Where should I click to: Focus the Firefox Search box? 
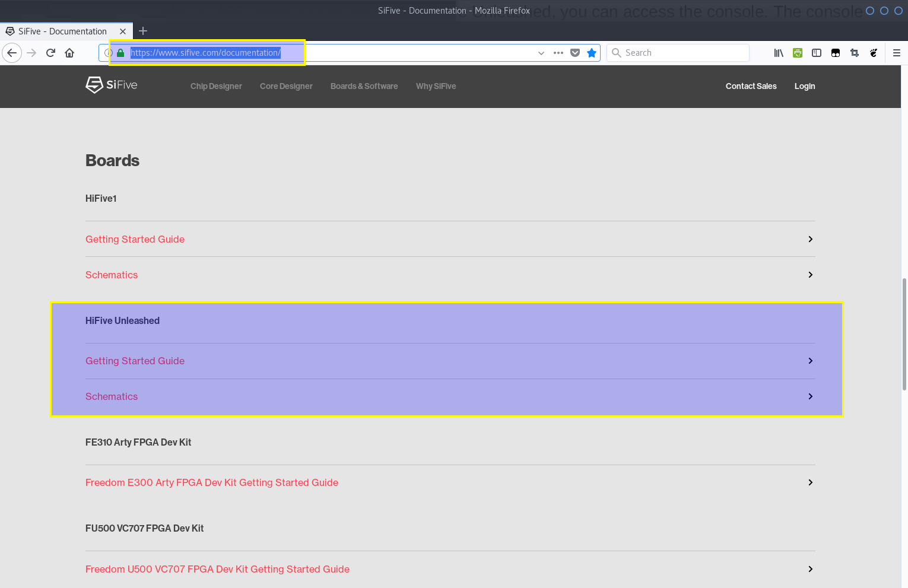point(678,53)
